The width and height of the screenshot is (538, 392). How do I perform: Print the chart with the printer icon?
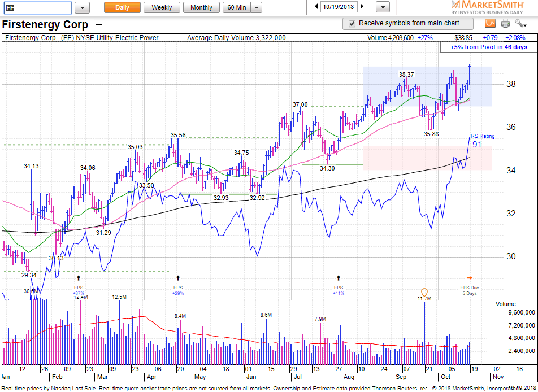(505, 23)
